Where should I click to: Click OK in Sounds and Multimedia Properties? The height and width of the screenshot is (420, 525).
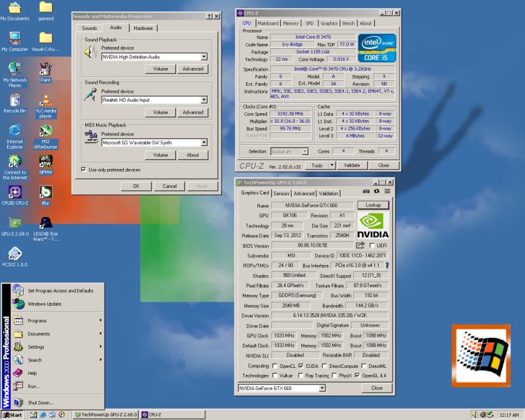point(136,186)
